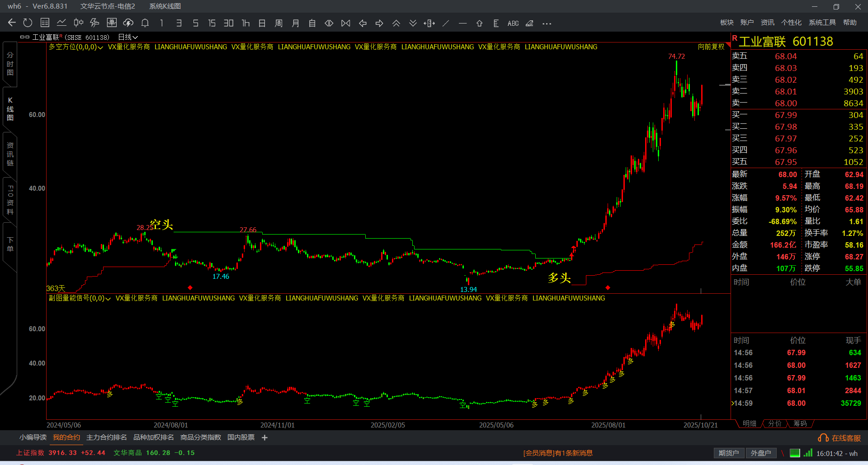Switch to the 主力合约排名 tab
This screenshot has width=868, height=465.
[x=107, y=437]
